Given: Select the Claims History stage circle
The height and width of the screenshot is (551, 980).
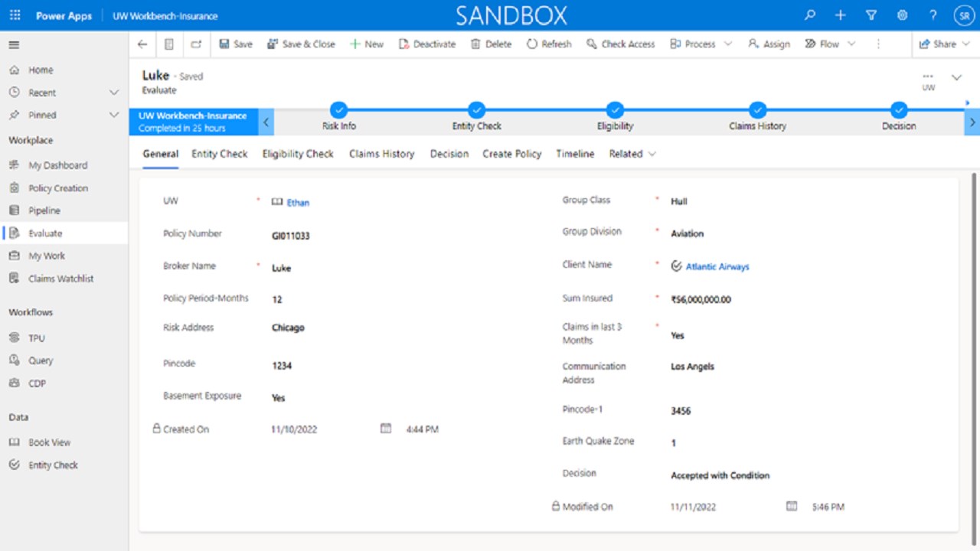Looking at the screenshot, I should (x=757, y=110).
